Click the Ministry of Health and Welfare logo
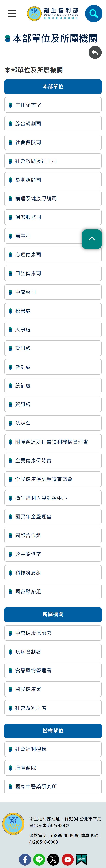Screen dimensions: 106x868 (53, 13)
